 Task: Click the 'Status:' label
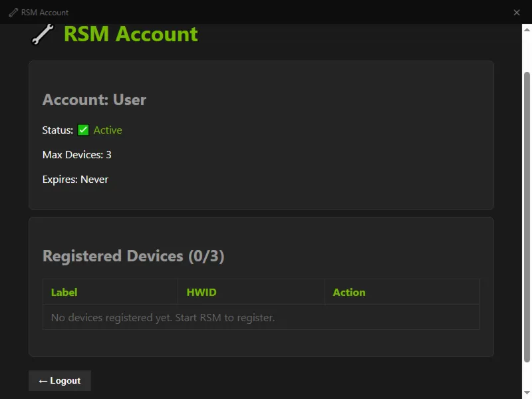[x=58, y=130]
